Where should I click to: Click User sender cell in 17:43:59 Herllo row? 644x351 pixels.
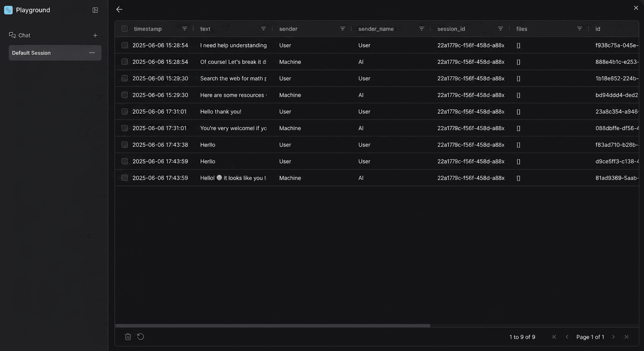285,161
